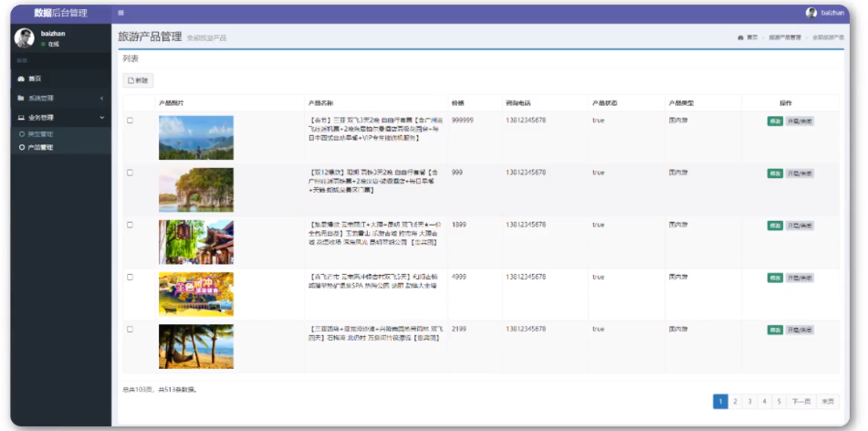The width and height of the screenshot is (868, 431).
Task: Go to page 3 in pagination
Action: [749, 401]
